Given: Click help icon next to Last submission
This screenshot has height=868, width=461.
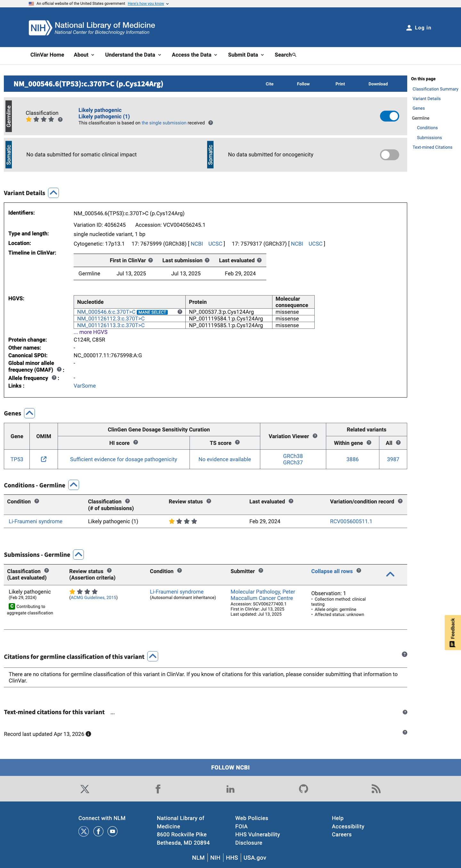Looking at the screenshot, I should 207,260.
